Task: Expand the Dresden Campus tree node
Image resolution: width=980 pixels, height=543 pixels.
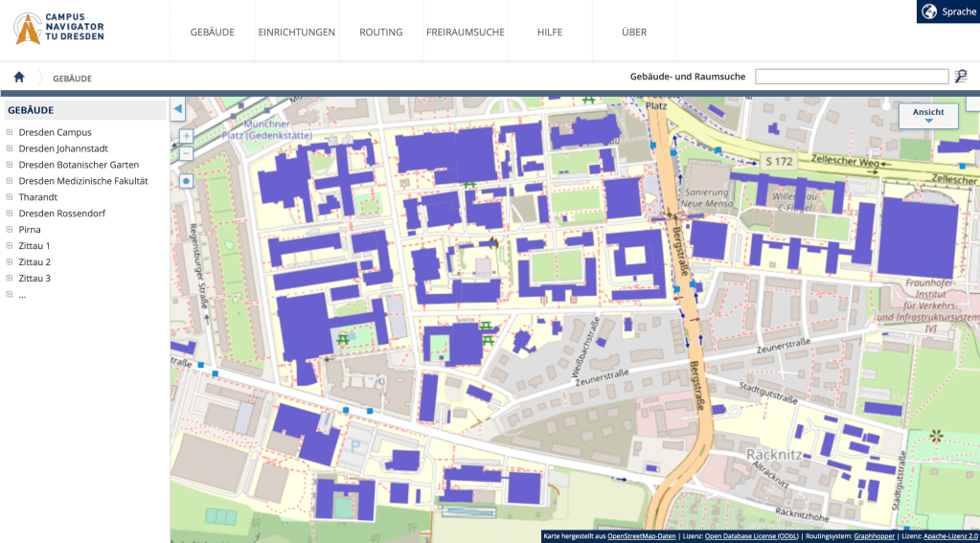Action: (x=10, y=132)
